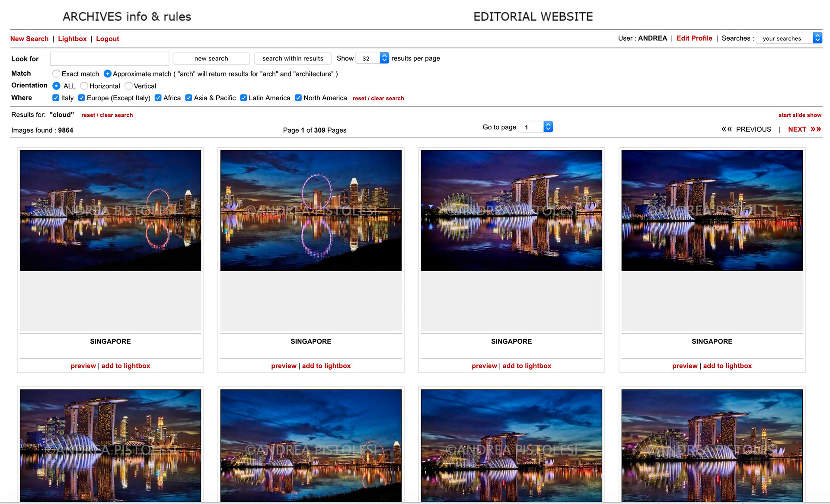Go to PREVIOUS results page

tap(746, 129)
